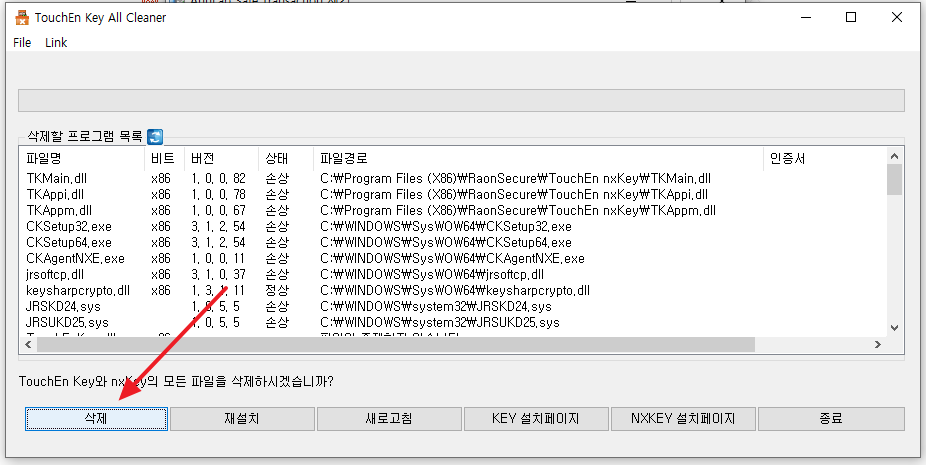Click the vertical scrollbar down arrow

click(x=894, y=328)
